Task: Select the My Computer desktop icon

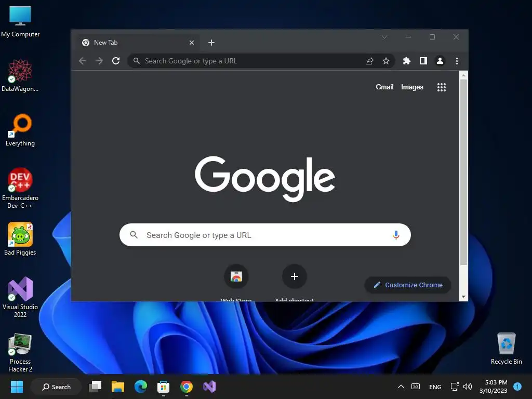Action: (20, 22)
